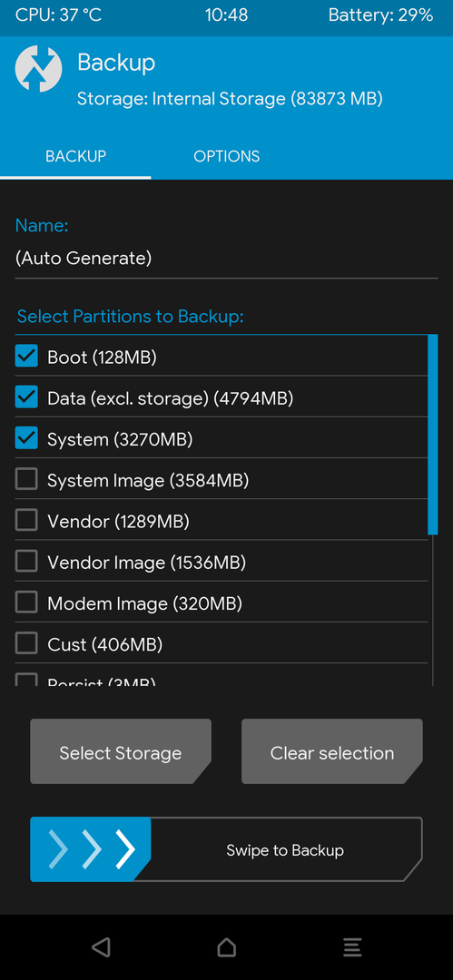453x980 pixels.
Task: Uncheck the Boot partition checkbox
Action: (26, 357)
